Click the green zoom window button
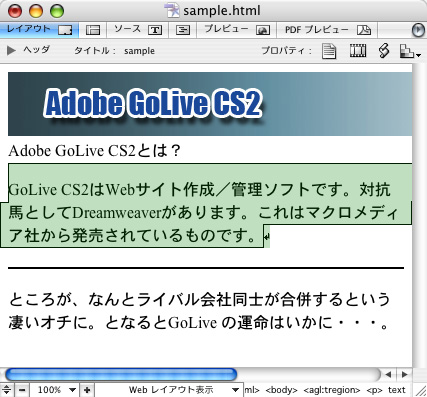Screen dimensions: 427x397 [x=57, y=11]
